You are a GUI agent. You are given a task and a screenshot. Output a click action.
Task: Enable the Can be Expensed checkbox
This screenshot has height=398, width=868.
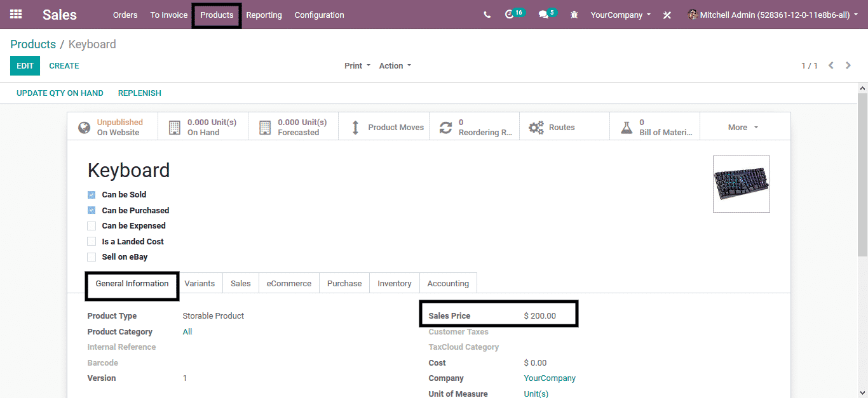[x=92, y=226]
